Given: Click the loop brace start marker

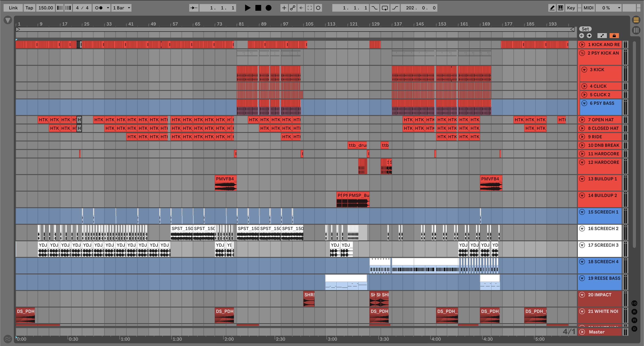Looking at the screenshot, I should (18, 29).
